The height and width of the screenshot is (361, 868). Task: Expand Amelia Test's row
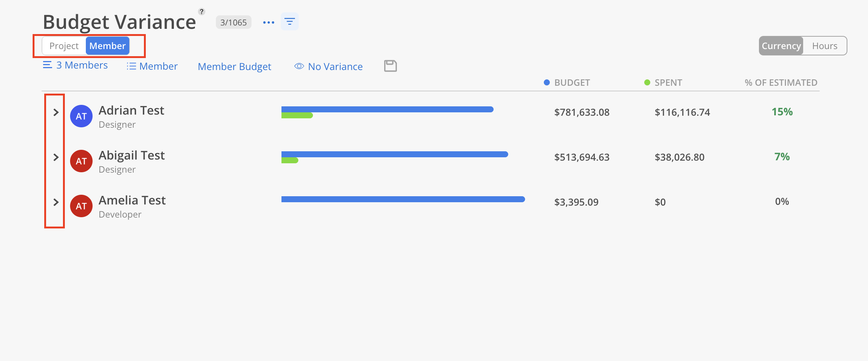click(56, 202)
